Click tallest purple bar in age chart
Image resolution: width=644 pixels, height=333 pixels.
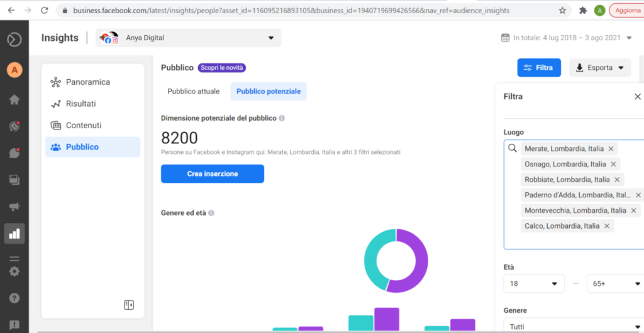tap(387, 319)
